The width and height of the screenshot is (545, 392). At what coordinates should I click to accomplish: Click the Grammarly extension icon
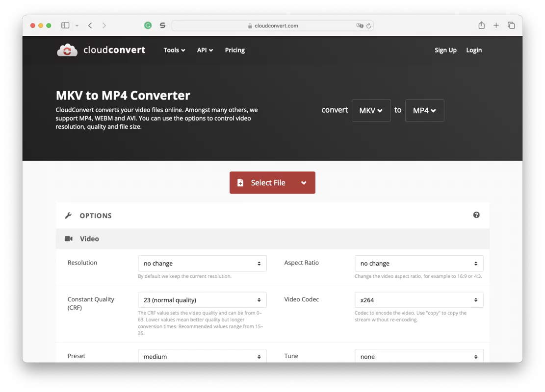[x=148, y=25]
